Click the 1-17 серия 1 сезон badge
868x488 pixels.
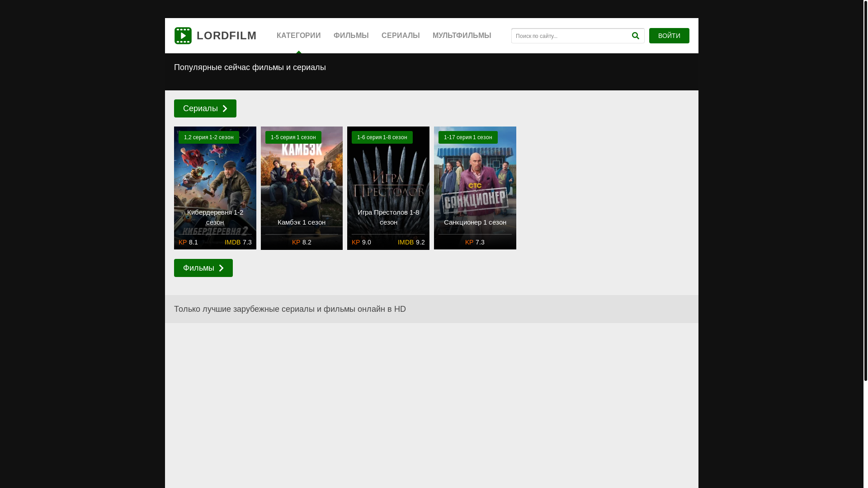pos(468,137)
